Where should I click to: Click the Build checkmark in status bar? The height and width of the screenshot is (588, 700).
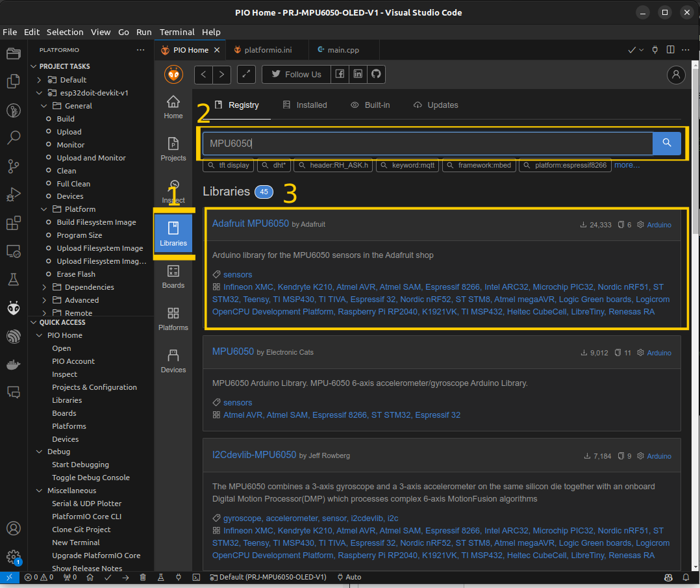[108, 577]
